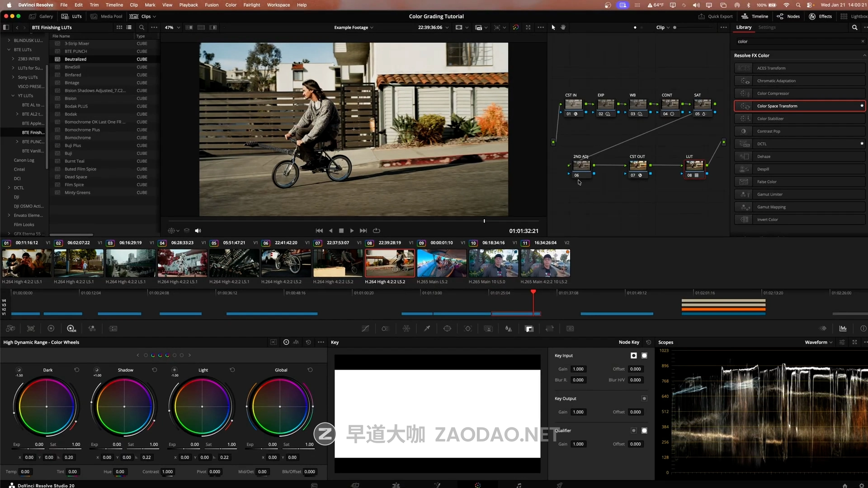Expand the DCTL folder in LUT tree
Viewport: 868px width, 488px height.
[x=9, y=188]
